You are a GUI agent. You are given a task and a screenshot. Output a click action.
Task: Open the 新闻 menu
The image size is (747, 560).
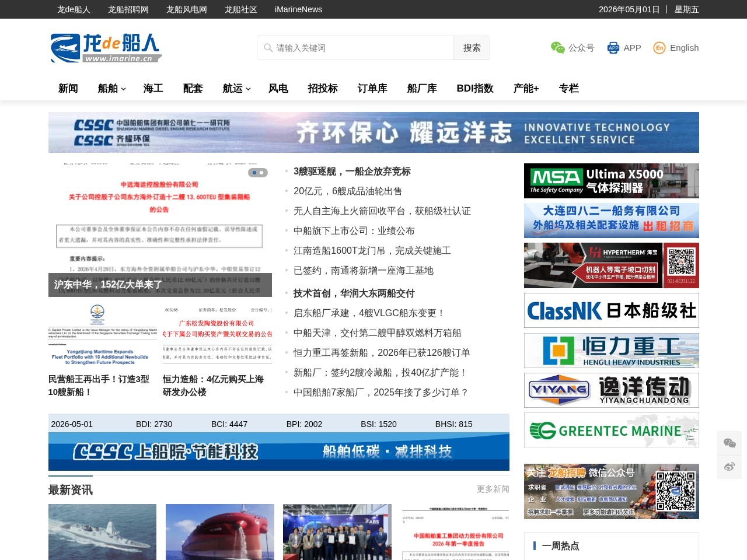click(x=68, y=89)
